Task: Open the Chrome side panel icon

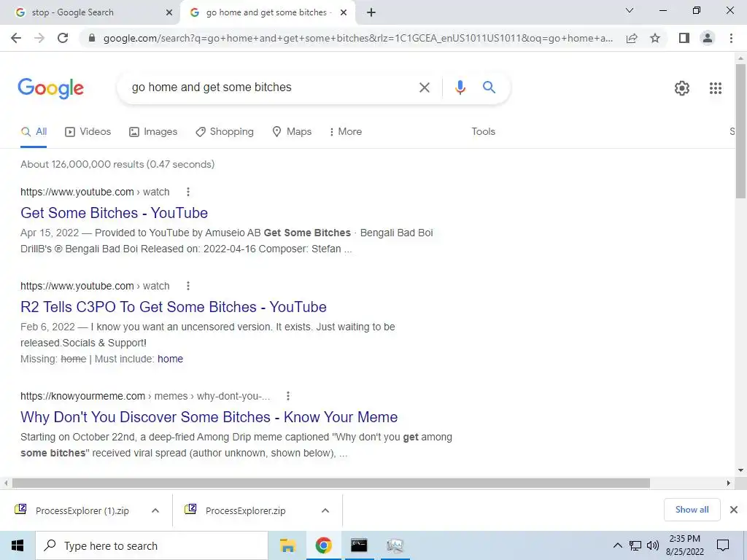Action: 684,38
